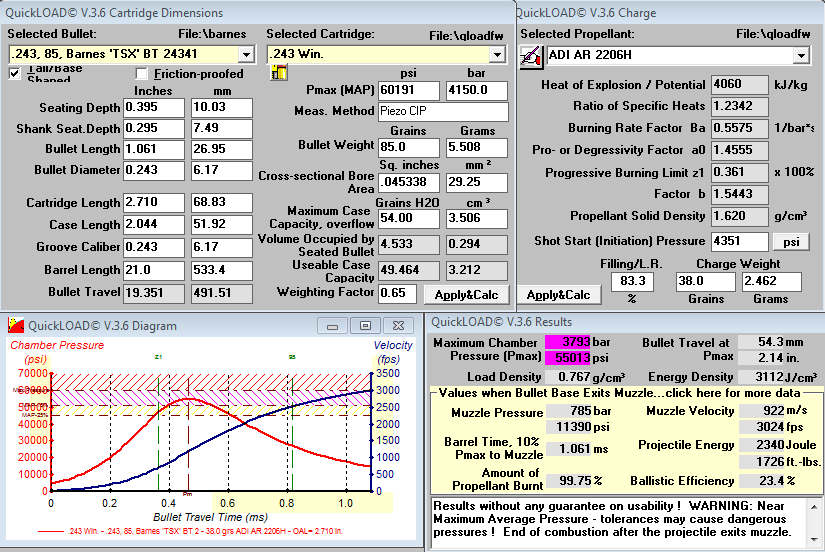Close the QuickLOAD Diagram window

(398, 326)
